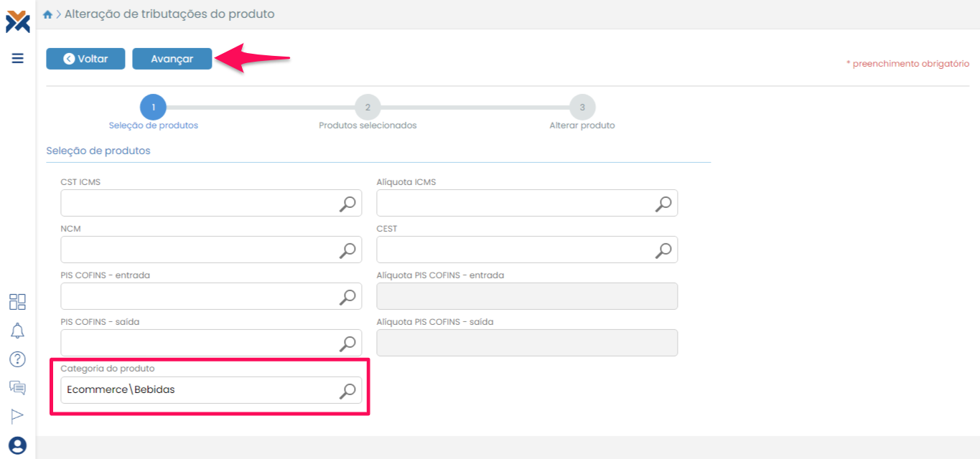Open the hamburger menu in sidebar

point(18,58)
